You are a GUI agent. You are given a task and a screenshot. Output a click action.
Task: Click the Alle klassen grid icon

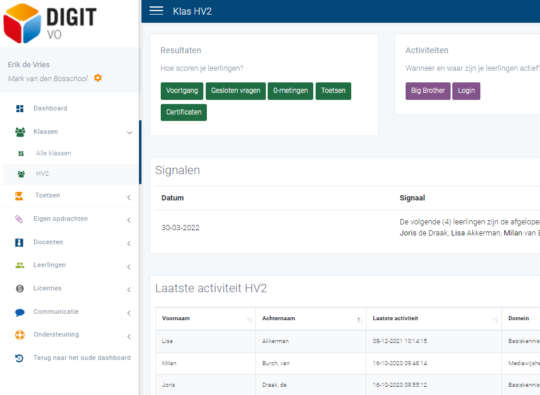(21, 154)
